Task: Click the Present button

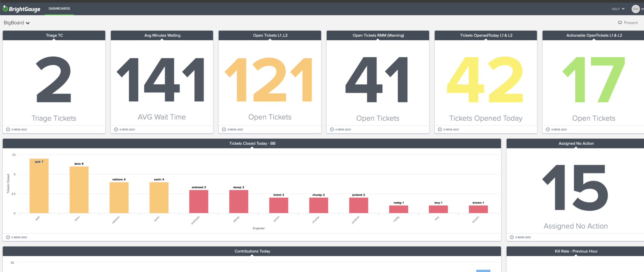Action: [x=628, y=23]
